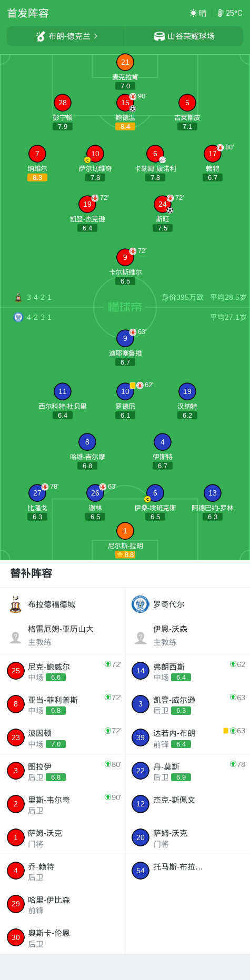This screenshot has height=980, width=250.
Task: Open player 鲍德温 number 15 profile
Action: (125, 103)
